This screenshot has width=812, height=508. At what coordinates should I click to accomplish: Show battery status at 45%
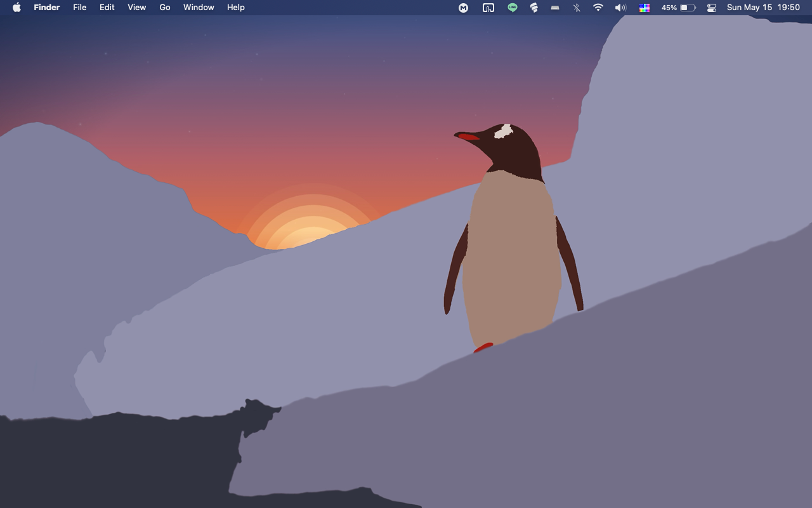[678, 8]
